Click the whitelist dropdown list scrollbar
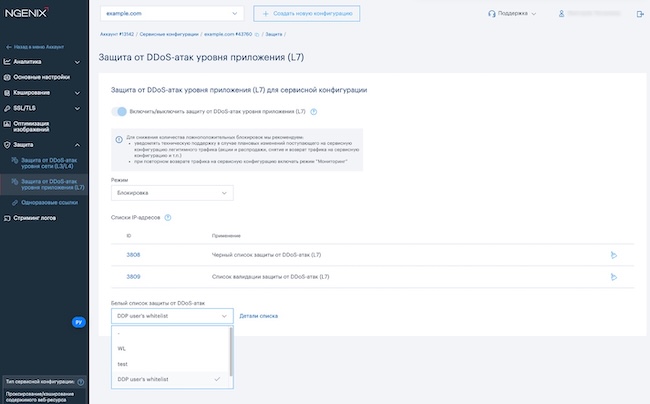 click(x=232, y=350)
